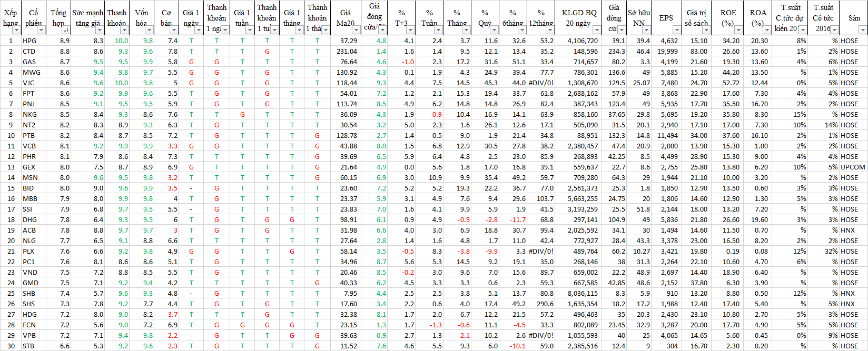This screenshot has width=868, height=351.
Task: Expand the Sức mạnh tăng giá filter
Action: tap(100, 30)
